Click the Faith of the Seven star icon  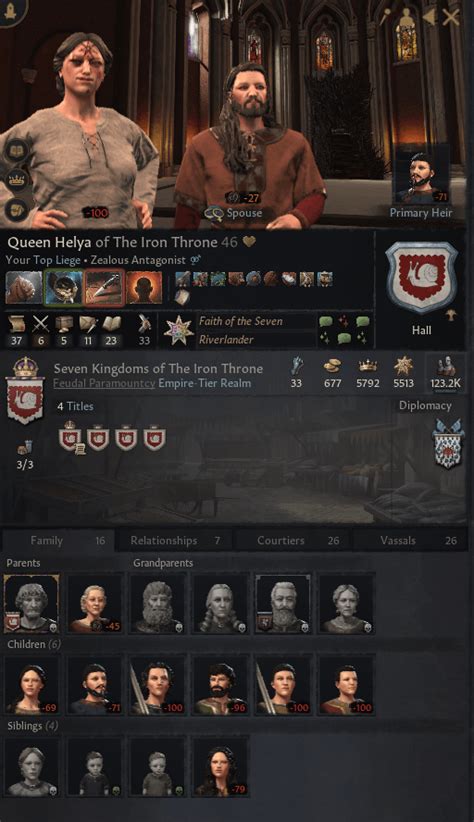[x=178, y=331]
